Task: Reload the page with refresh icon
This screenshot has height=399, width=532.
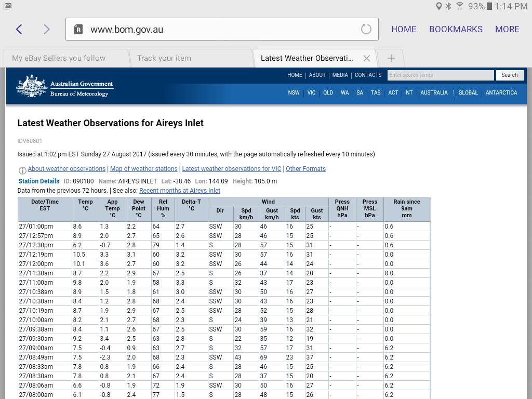Action: [x=366, y=29]
